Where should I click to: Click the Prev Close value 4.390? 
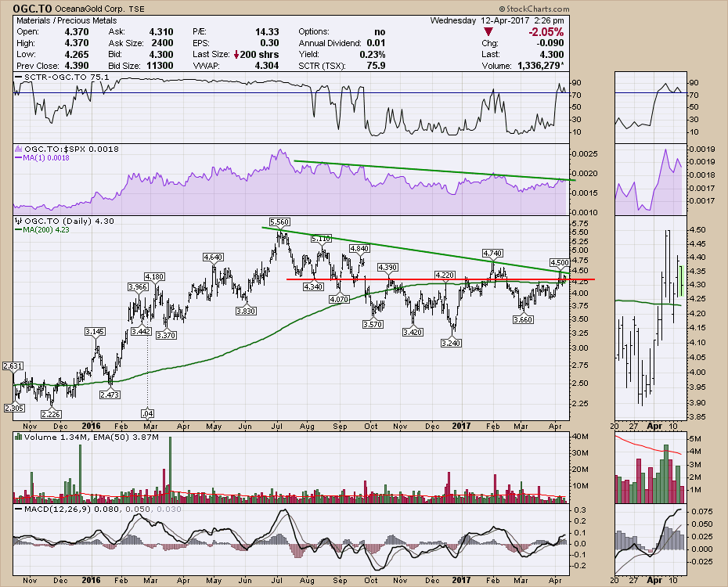click(x=77, y=66)
